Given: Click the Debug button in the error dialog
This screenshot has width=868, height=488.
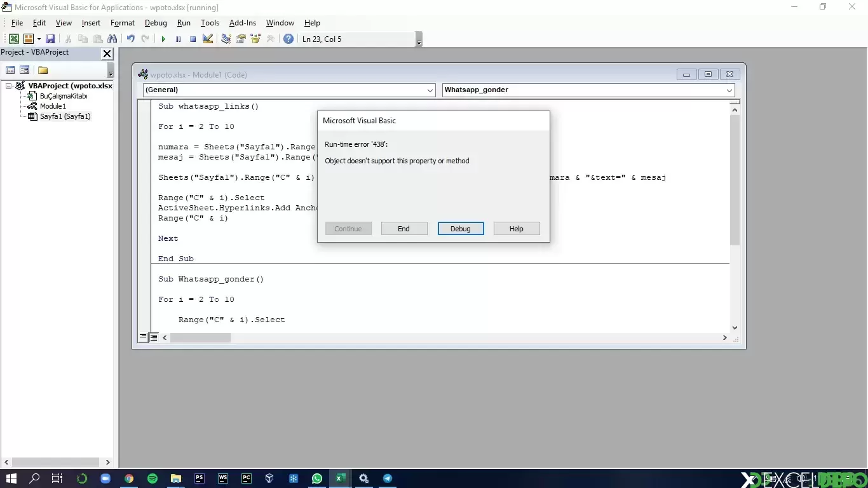Looking at the screenshot, I should pos(461,229).
